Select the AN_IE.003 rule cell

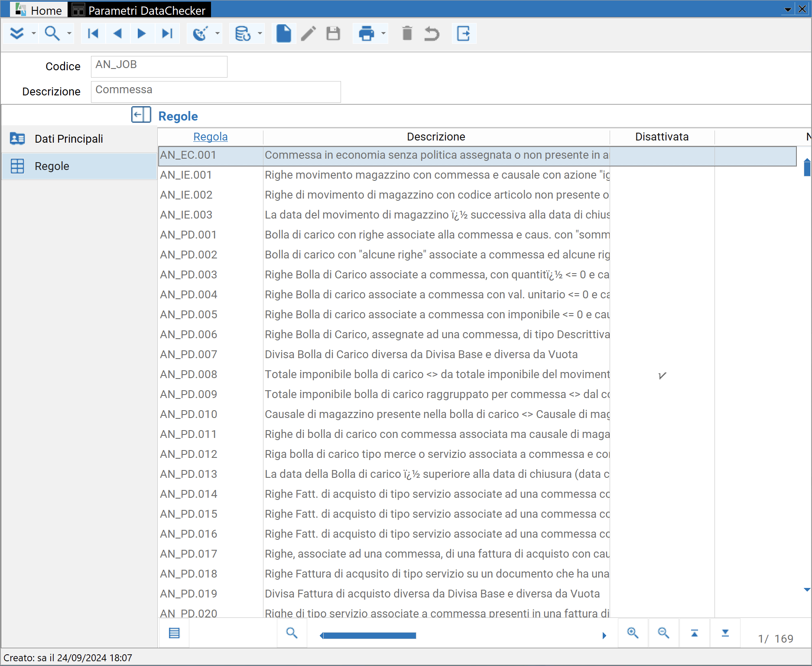(x=211, y=215)
